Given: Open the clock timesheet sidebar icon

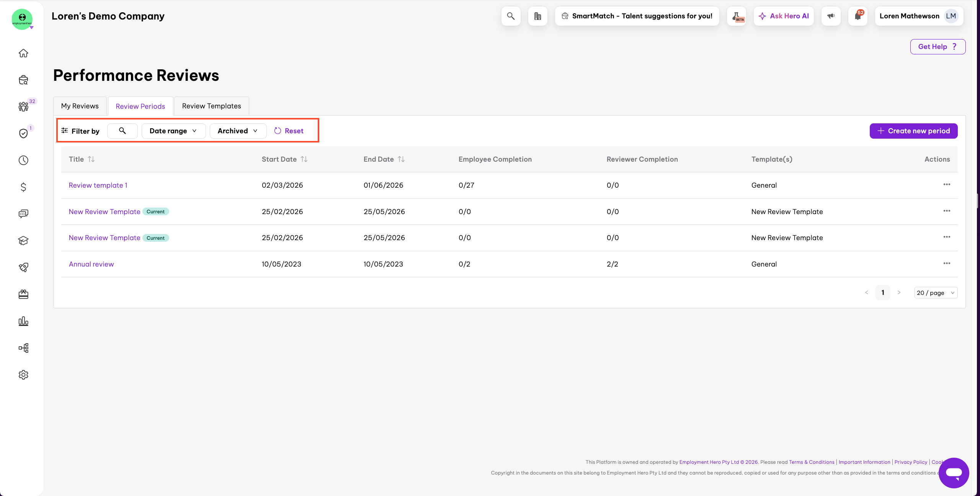Looking at the screenshot, I should coord(23,160).
